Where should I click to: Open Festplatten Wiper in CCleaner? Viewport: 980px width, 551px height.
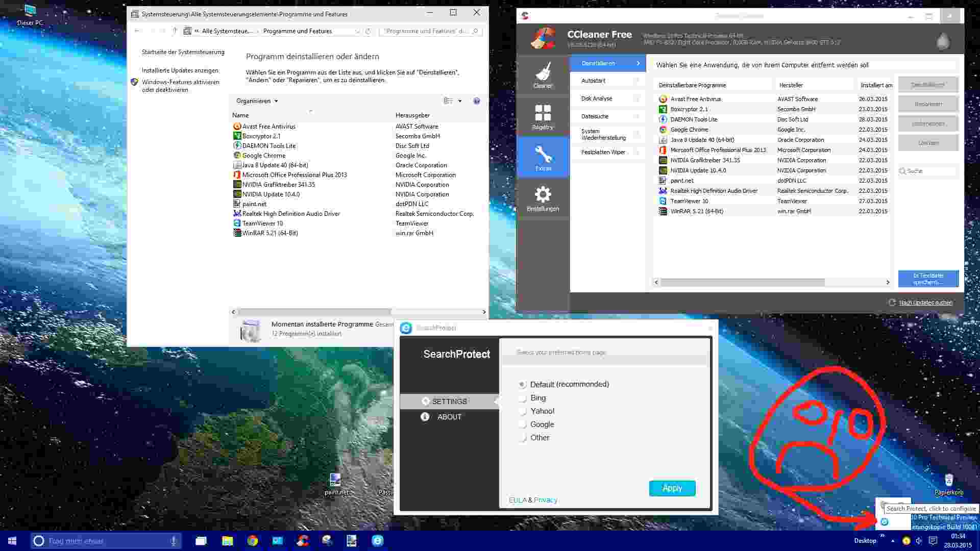(x=607, y=152)
